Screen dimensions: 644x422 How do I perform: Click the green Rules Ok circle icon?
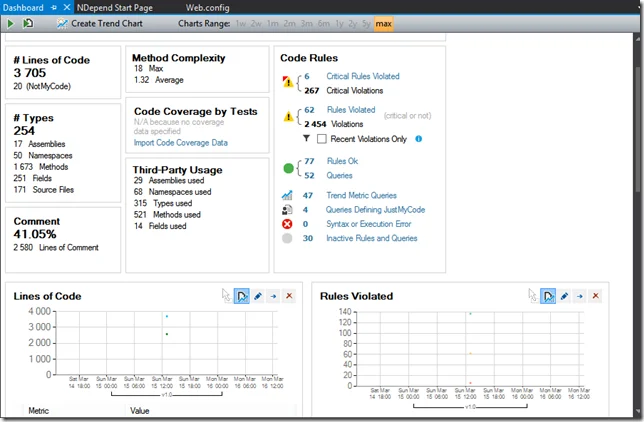point(288,168)
